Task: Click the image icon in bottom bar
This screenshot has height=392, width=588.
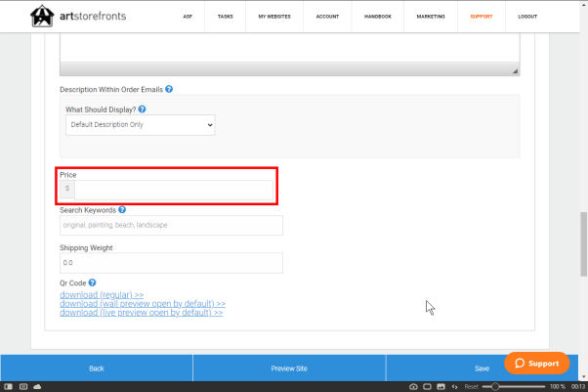Action: click(441, 387)
